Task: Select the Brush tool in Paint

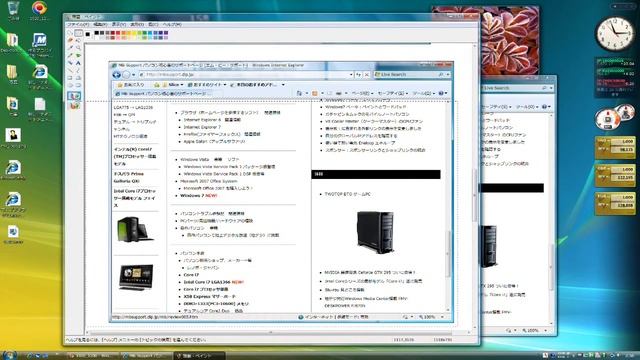Action: pyautogui.click(x=78, y=56)
